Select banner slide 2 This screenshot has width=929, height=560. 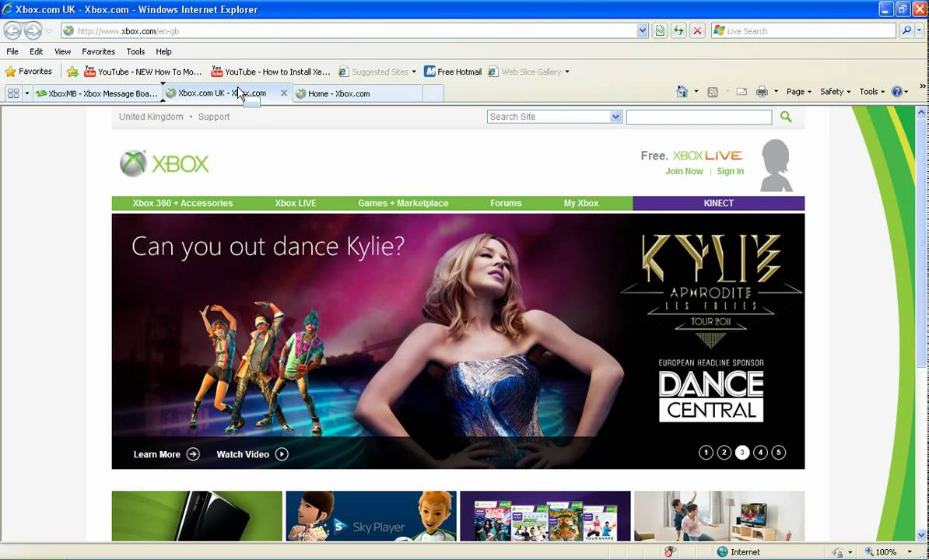(724, 452)
